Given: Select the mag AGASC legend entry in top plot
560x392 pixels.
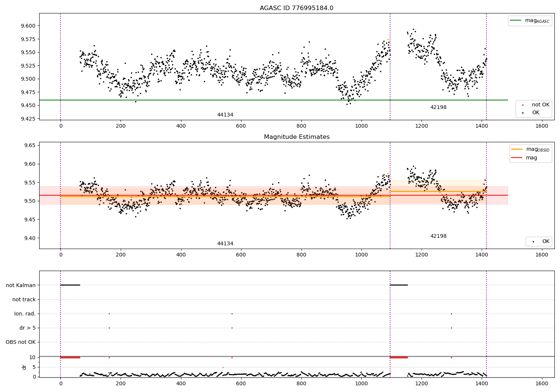Looking at the screenshot, I should (x=530, y=21).
